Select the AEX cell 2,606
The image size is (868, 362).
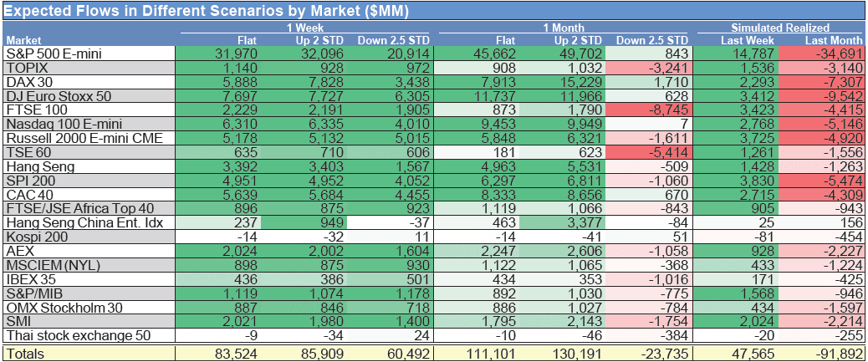pyautogui.click(x=563, y=251)
